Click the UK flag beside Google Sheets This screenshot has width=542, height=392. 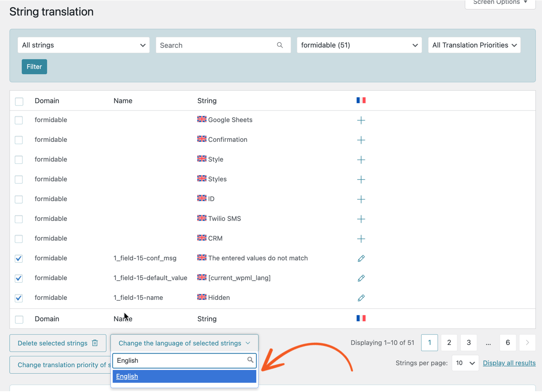coord(202,119)
